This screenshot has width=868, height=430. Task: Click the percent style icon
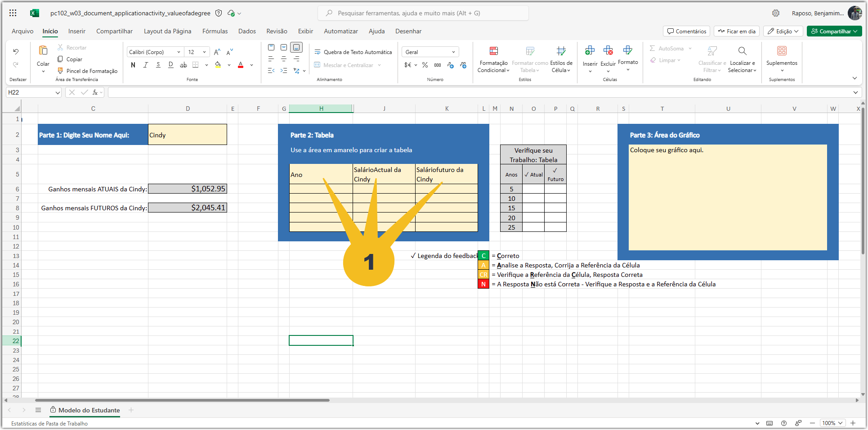425,65
